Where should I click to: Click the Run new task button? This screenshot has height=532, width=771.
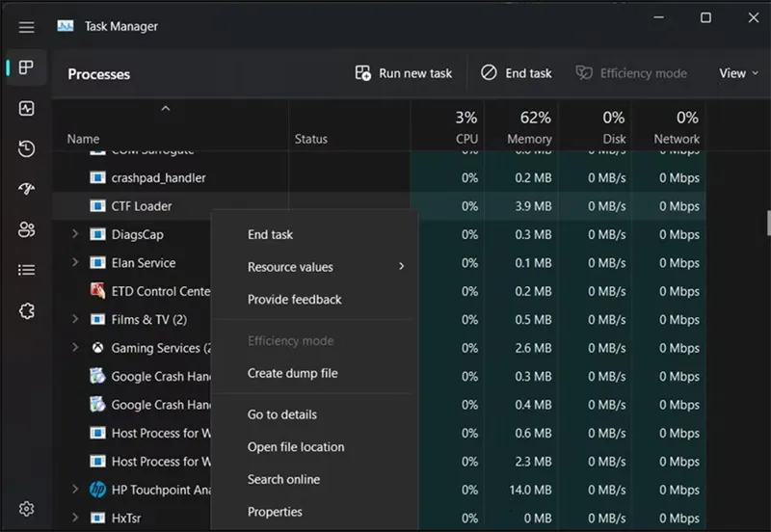tap(404, 73)
